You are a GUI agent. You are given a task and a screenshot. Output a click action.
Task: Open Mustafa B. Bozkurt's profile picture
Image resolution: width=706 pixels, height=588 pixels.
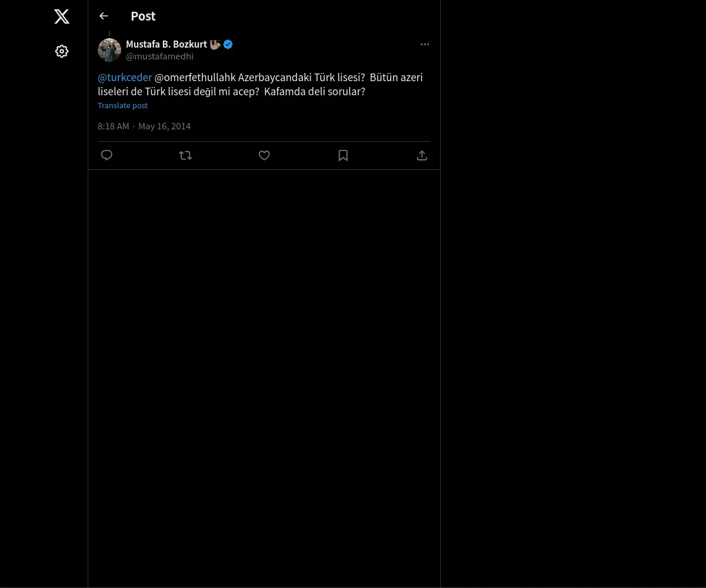click(109, 50)
